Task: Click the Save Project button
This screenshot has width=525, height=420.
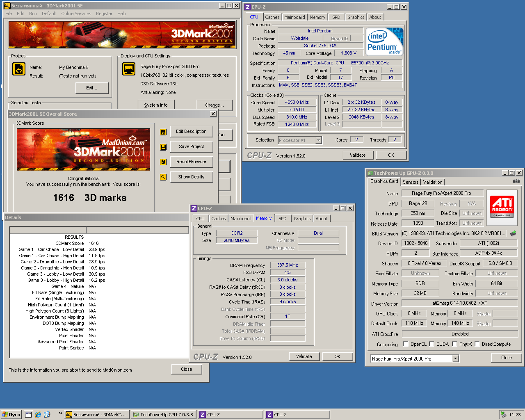Action: pyautogui.click(x=191, y=146)
